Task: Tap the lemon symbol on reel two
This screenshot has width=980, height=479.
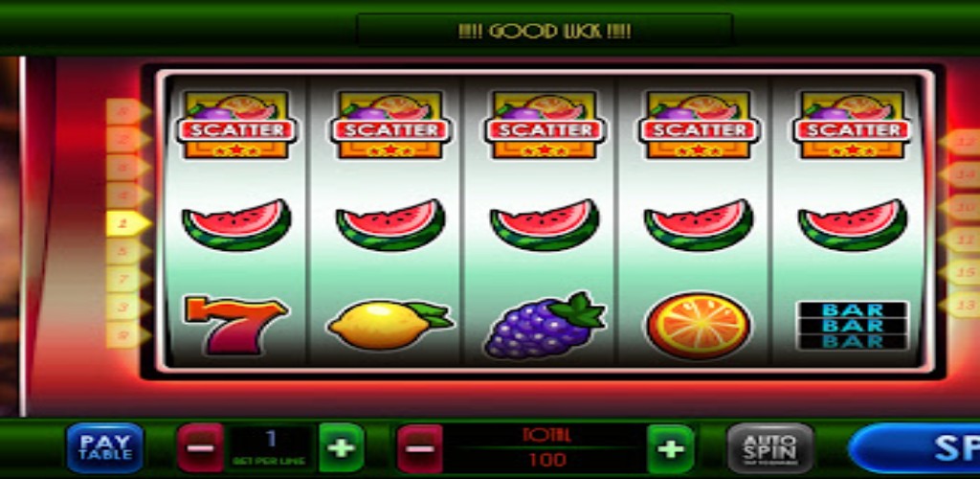Action: [390, 324]
